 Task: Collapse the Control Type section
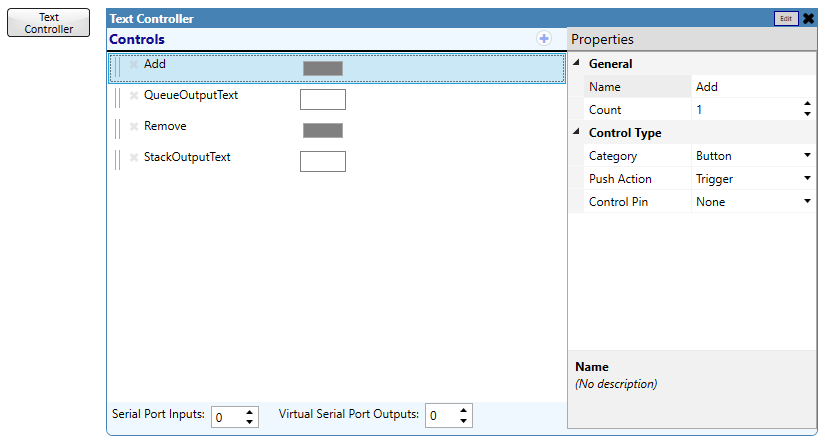click(577, 132)
